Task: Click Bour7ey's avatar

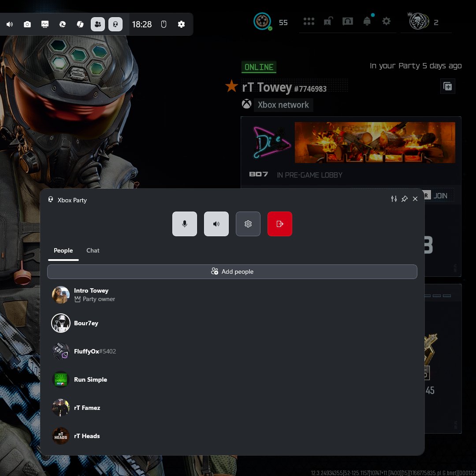Action: (x=61, y=323)
